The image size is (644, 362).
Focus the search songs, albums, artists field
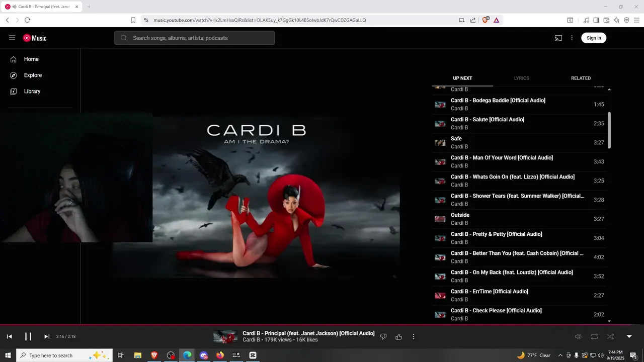pyautogui.click(x=195, y=38)
